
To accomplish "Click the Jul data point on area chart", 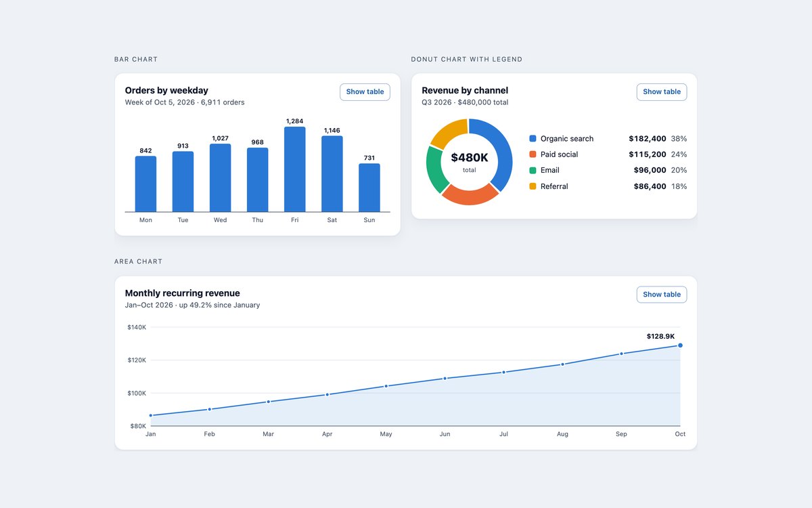I will (503, 373).
